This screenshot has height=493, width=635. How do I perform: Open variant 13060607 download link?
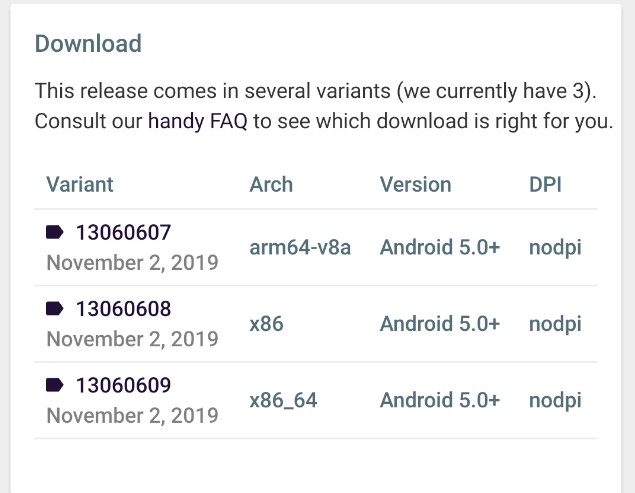124,233
